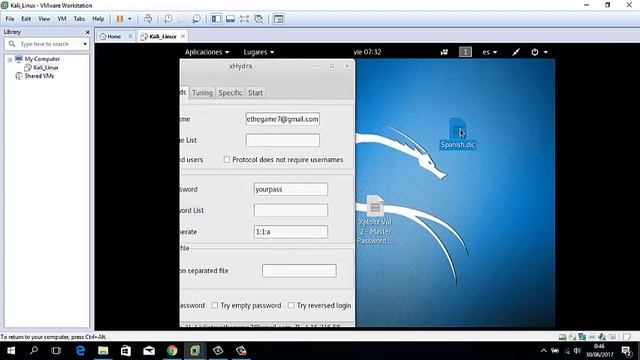Click the Generate field with 1:1:a

click(x=291, y=231)
